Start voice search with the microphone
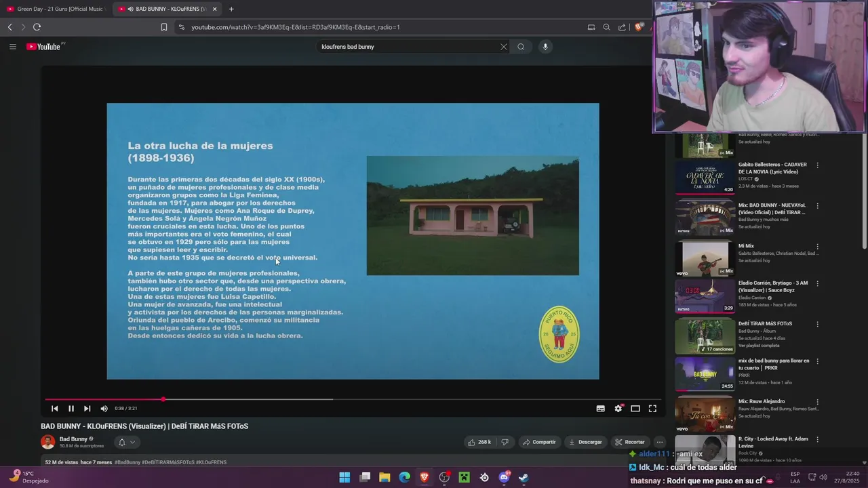This screenshot has height=488, width=868. click(x=545, y=47)
